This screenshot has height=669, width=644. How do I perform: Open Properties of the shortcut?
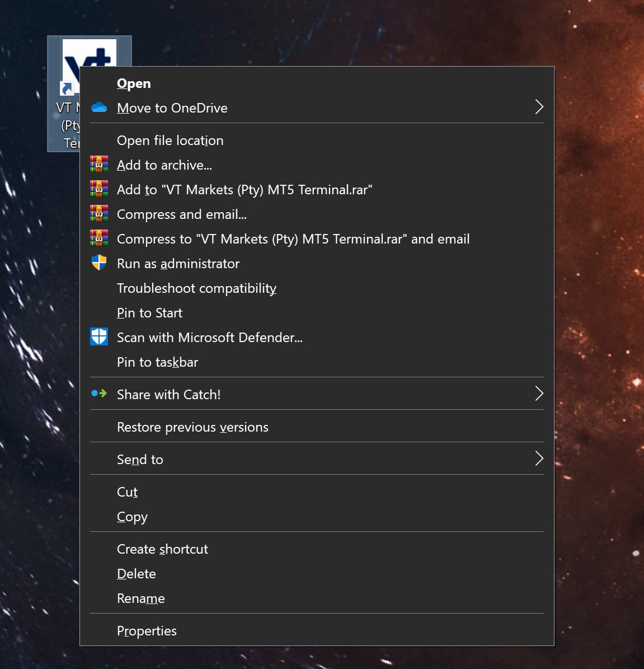pyautogui.click(x=317, y=631)
